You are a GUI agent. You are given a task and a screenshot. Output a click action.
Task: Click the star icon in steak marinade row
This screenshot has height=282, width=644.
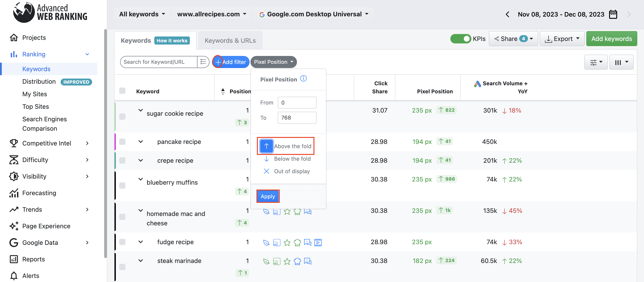287,261
